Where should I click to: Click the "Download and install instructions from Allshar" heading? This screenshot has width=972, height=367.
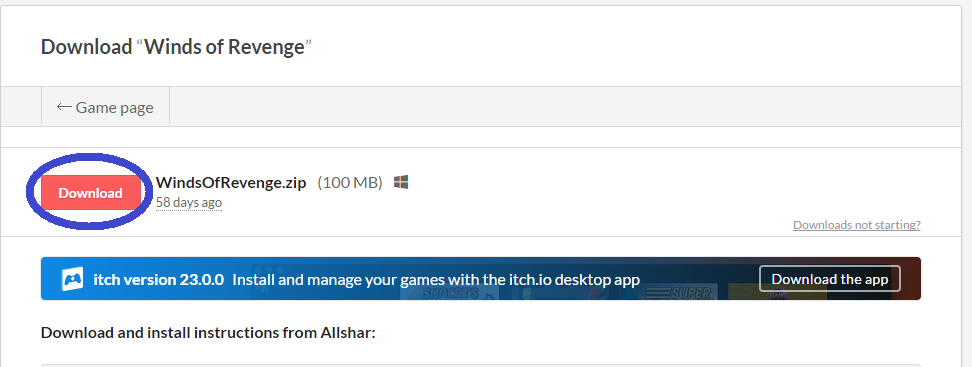208,333
